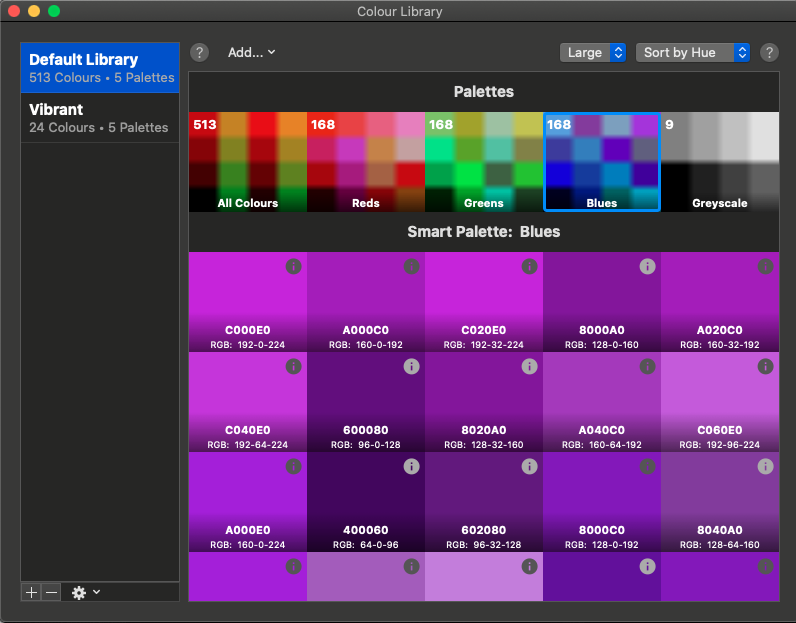Open info for colour C040E0
Image resolution: width=796 pixels, height=623 pixels.
(x=293, y=366)
